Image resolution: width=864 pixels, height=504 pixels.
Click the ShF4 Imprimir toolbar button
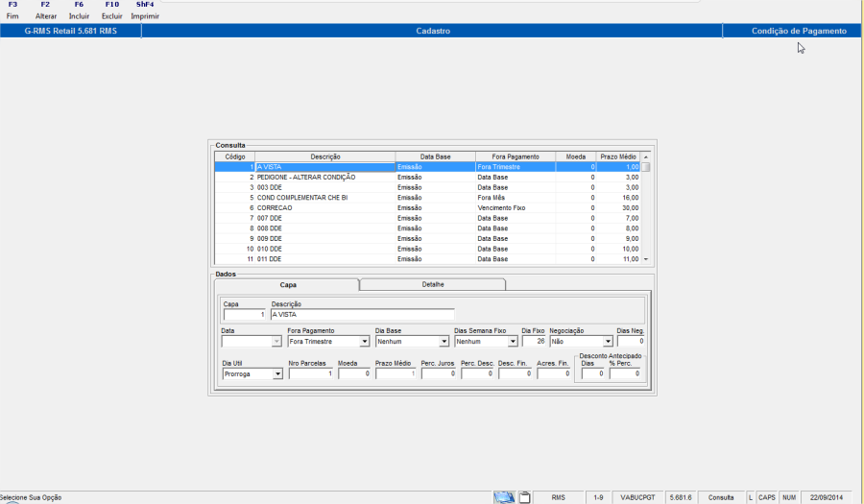point(145,11)
